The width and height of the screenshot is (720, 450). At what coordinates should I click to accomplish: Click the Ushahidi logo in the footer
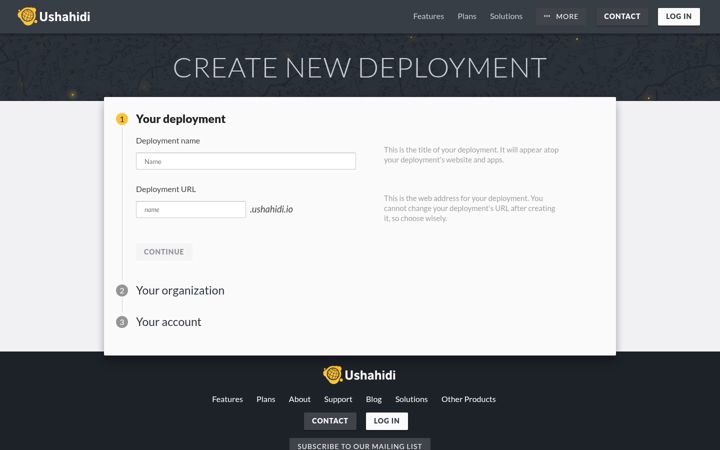(x=359, y=375)
